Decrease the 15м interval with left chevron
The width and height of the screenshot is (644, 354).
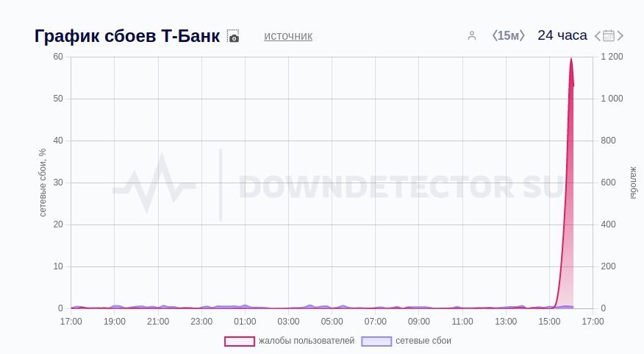[495, 35]
